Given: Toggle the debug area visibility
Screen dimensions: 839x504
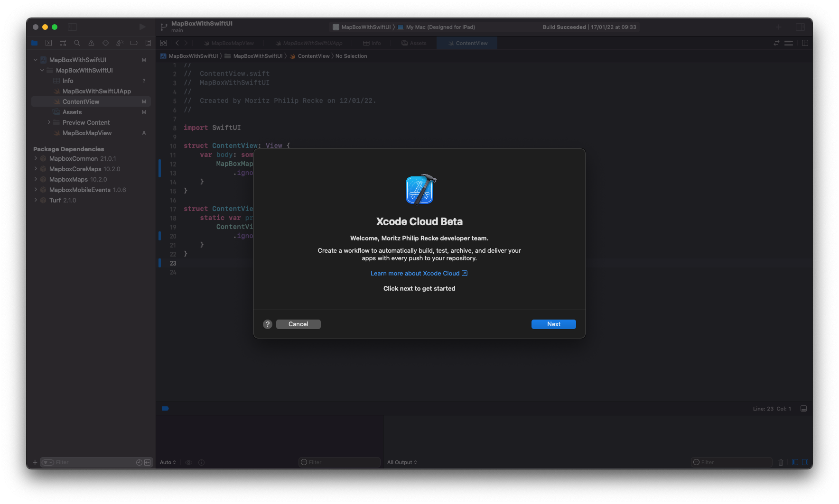Looking at the screenshot, I should pos(804,409).
